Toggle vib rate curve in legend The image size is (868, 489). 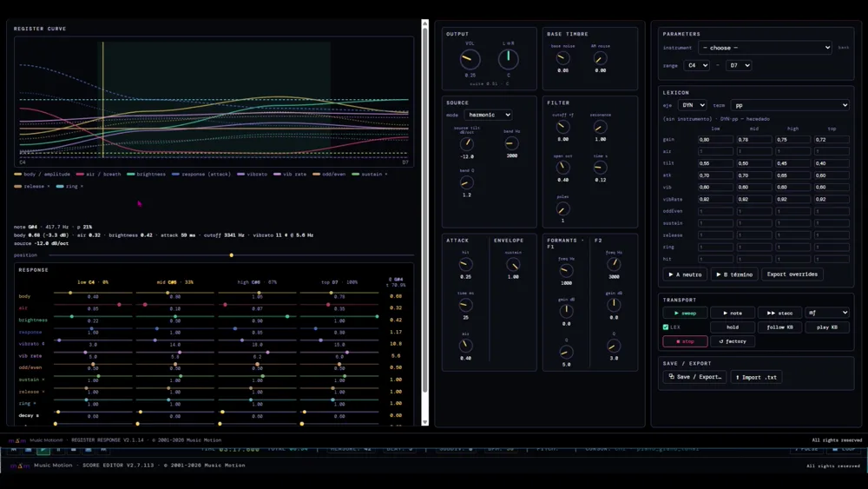(290, 174)
